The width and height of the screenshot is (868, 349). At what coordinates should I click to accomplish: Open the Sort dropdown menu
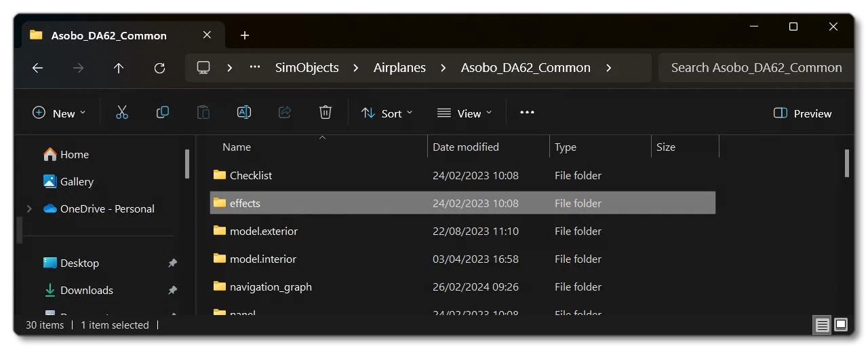[387, 113]
